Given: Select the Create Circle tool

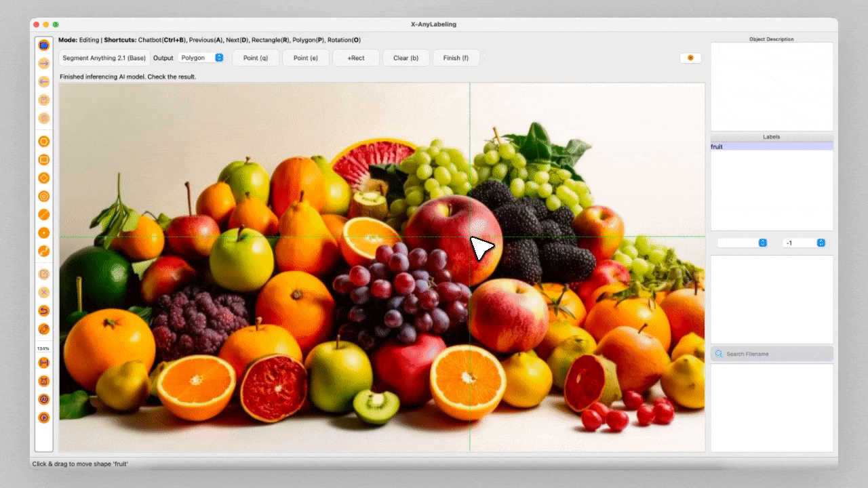Looking at the screenshot, I should [x=44, y=197].
